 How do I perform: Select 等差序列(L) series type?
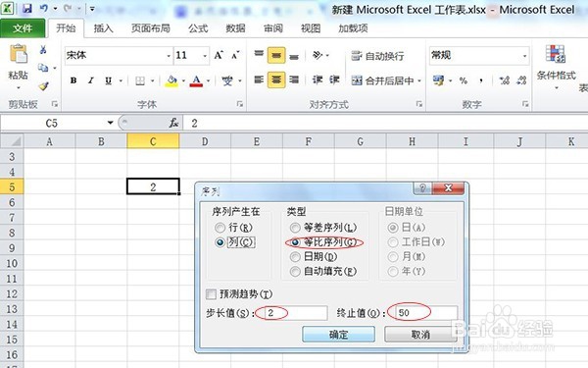pyautogui.click(x=295, y=228)
